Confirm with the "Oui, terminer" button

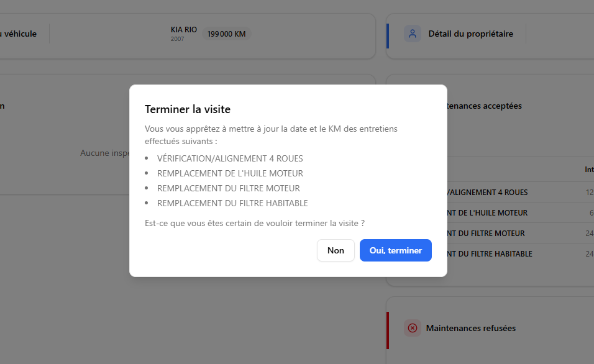point(395,250)
